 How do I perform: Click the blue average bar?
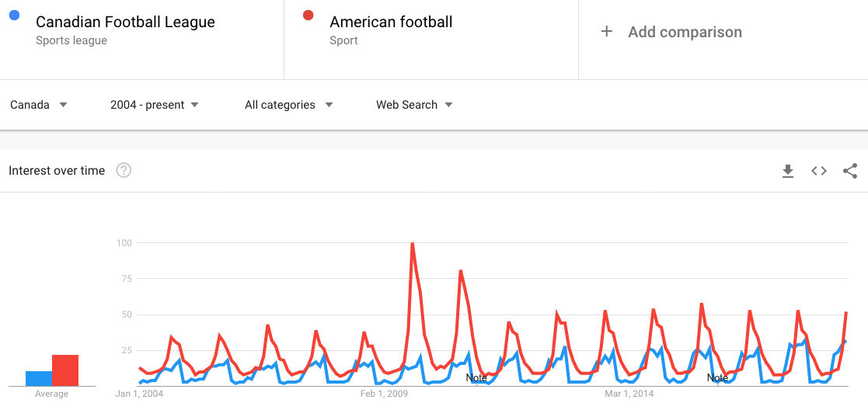tap(39, 378)
